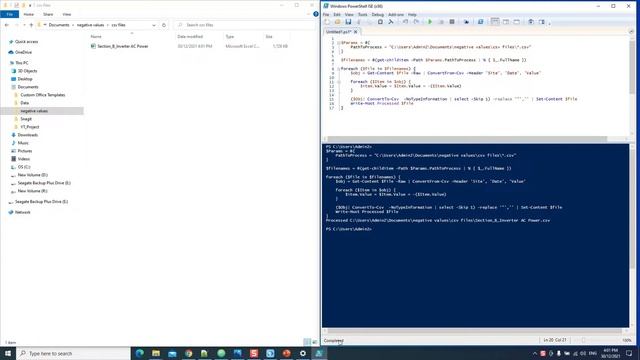The width and height of the screenshot is (640, 360).
Task: Collapse script pane using arrow at tab row
Action: 631,31
